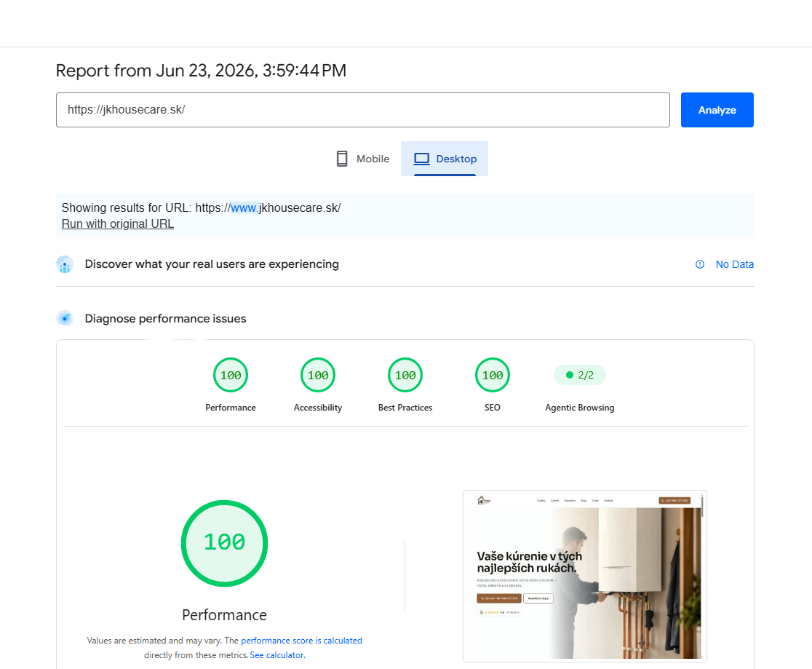
Task: Click the large Performance 100 gauge
Action: tap(224, 543)
